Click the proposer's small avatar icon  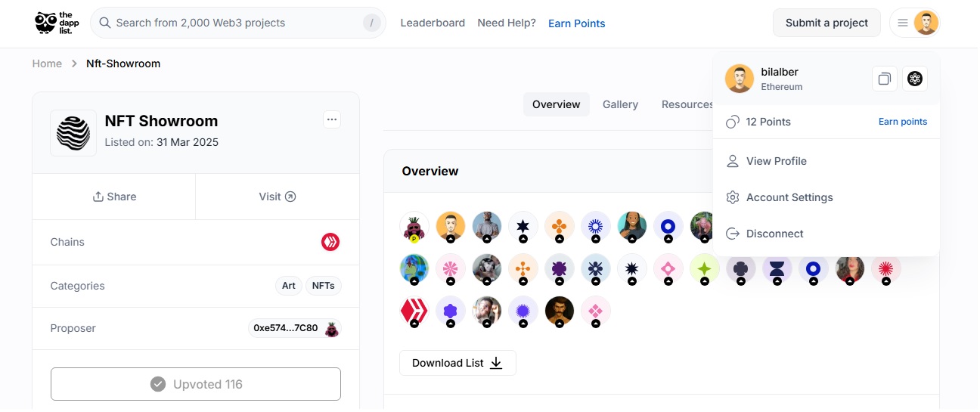tap(331, 328)
